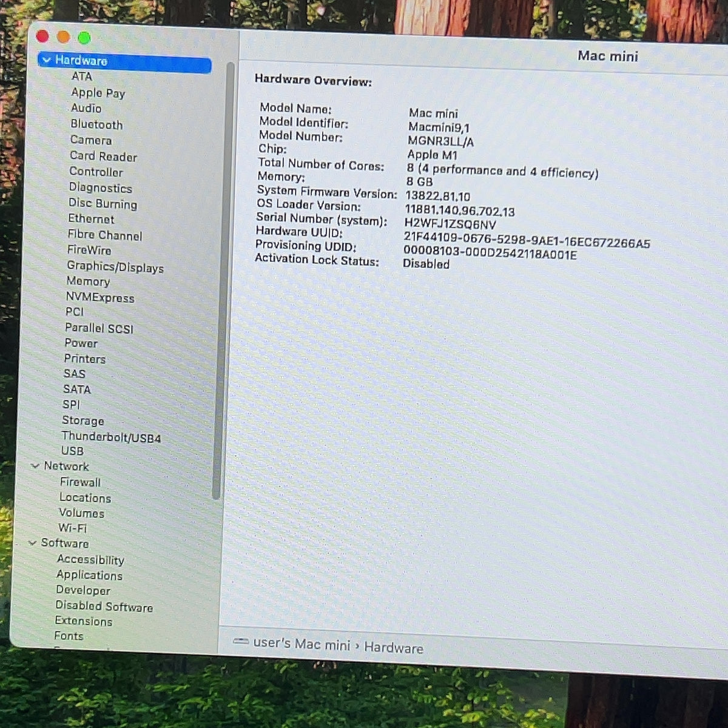Select Controller in the sidebar
Screen dimensions: 728x728
tap(96, 172)
